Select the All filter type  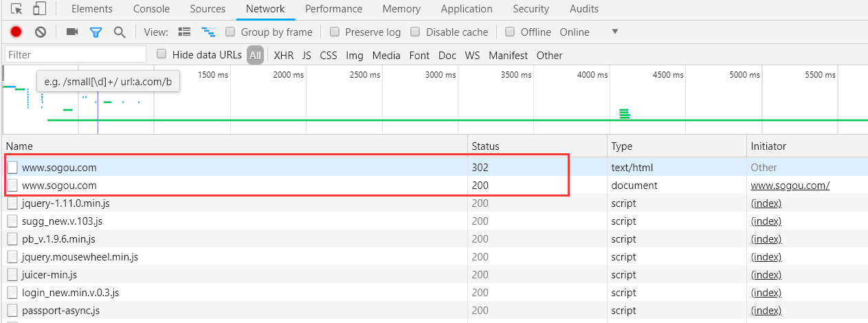(256, 55)
